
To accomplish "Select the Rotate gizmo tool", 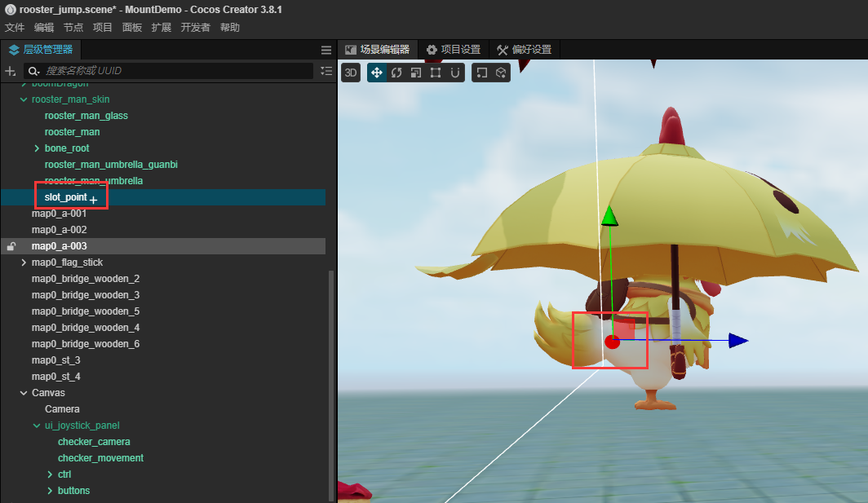I will pyautogui.click(x=396, y=73).
